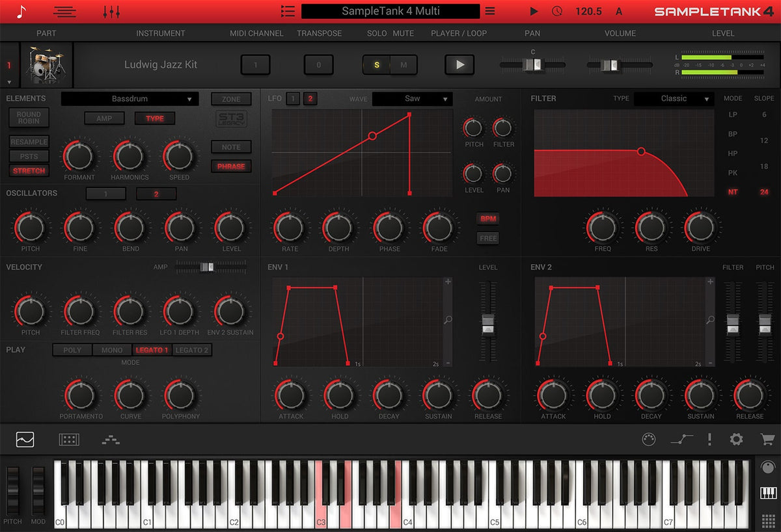Zoom in ENV 1 with the plus icon
Screen dimensions: 781x532
coord(448,282)
